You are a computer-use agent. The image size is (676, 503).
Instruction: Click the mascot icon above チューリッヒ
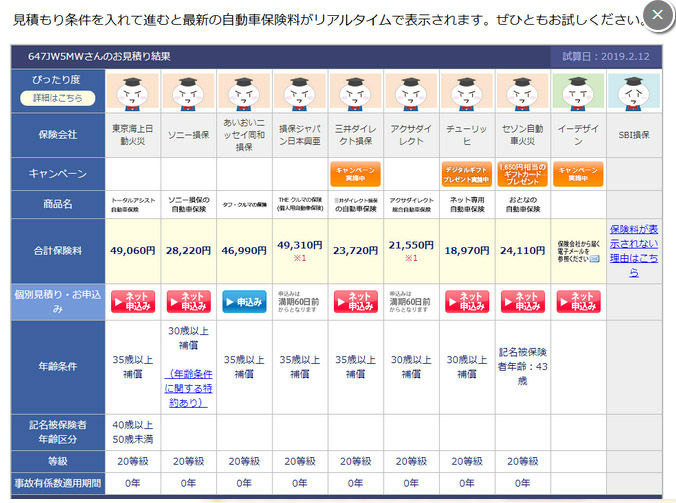coord(466,92)
